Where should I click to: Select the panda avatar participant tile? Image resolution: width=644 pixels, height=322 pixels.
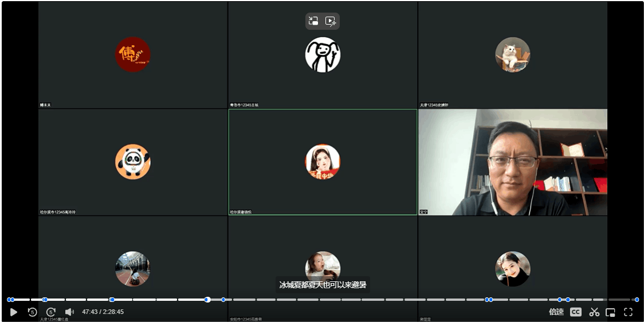(132, 162)
